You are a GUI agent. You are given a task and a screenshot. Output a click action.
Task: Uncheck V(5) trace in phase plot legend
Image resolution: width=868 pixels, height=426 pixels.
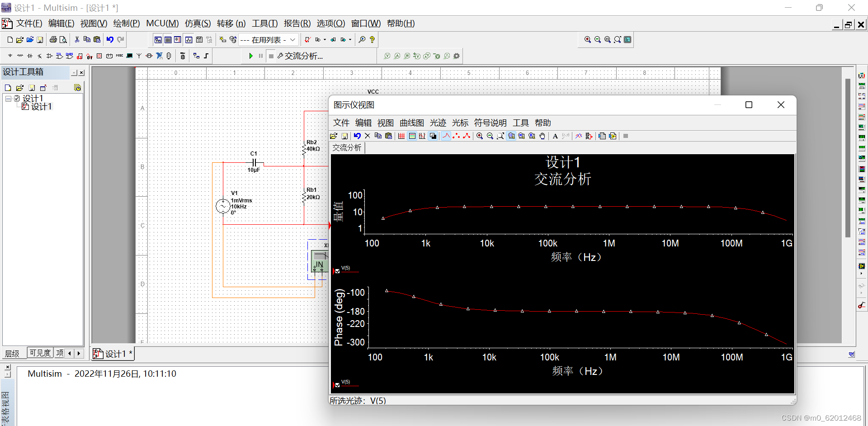[338, 385]
